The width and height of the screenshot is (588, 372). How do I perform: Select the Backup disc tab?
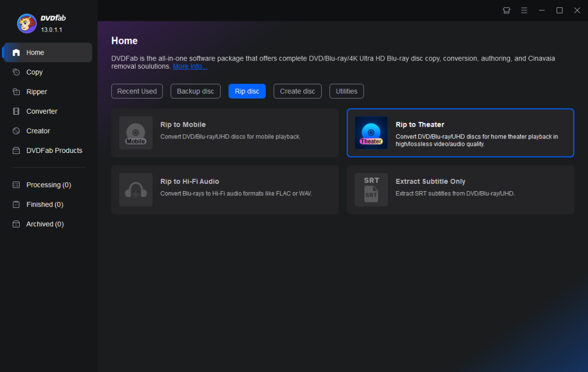point(195,91)
